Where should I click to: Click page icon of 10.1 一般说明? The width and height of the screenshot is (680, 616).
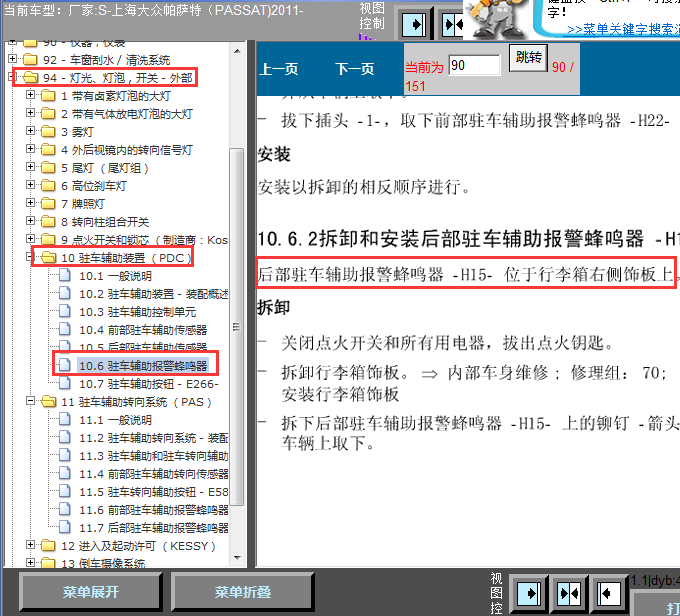click(65, 275)
